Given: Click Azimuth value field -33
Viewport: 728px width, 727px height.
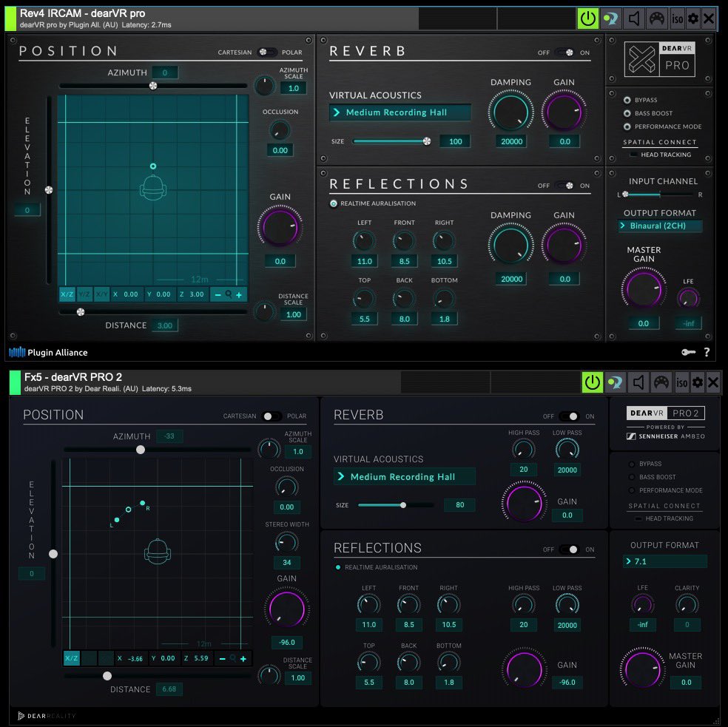Looking at the screenshot, I should [x=169, y=436].
